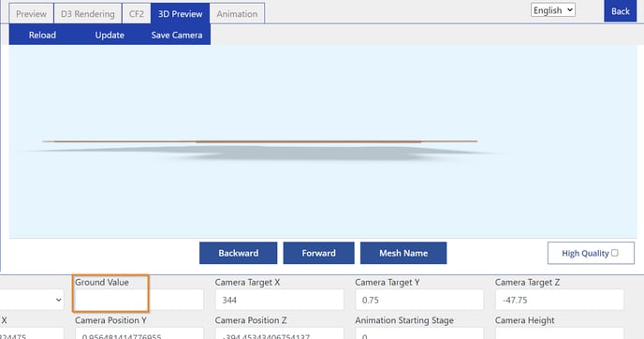Enable the High Quality checkbox
Viewport: 644px width, 339px height.
614,253
